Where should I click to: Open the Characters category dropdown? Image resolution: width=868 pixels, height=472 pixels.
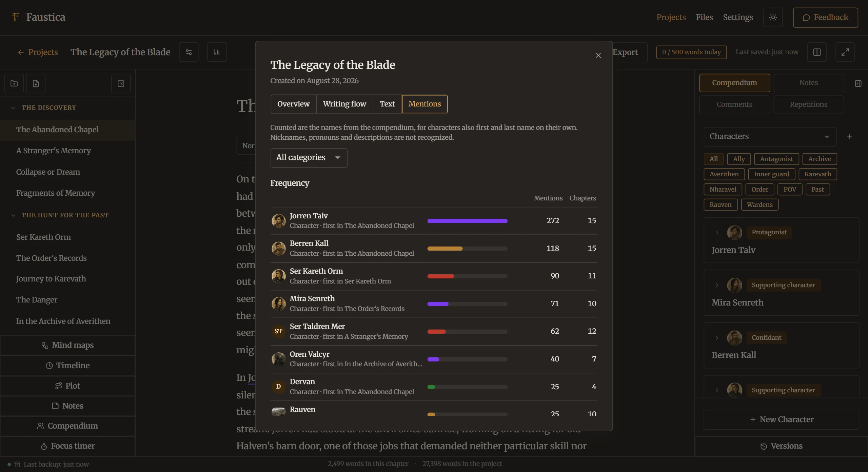click(x=770, y=137)
